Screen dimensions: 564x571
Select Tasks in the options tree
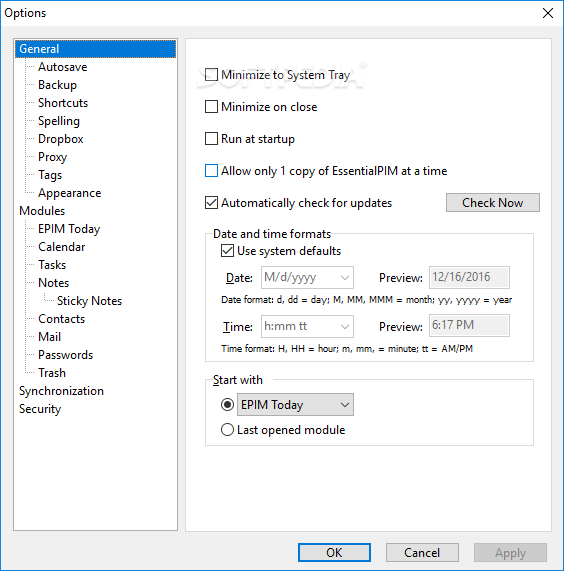click(x=52, y=265)
